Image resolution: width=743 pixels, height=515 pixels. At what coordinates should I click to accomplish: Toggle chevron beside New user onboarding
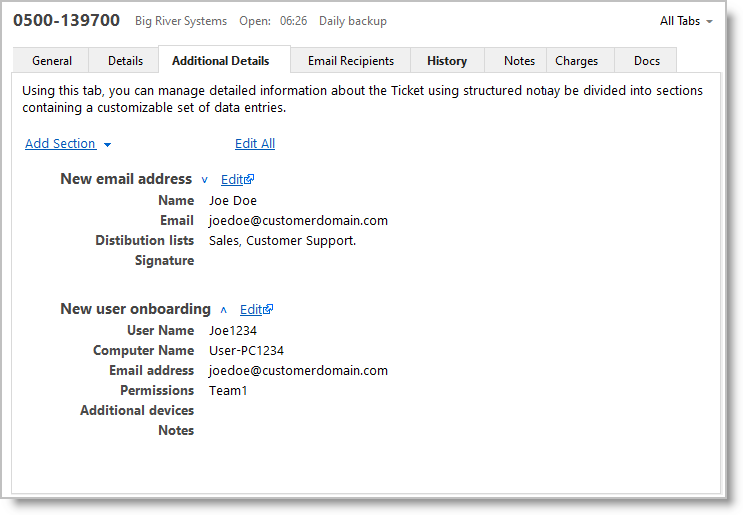224,310
